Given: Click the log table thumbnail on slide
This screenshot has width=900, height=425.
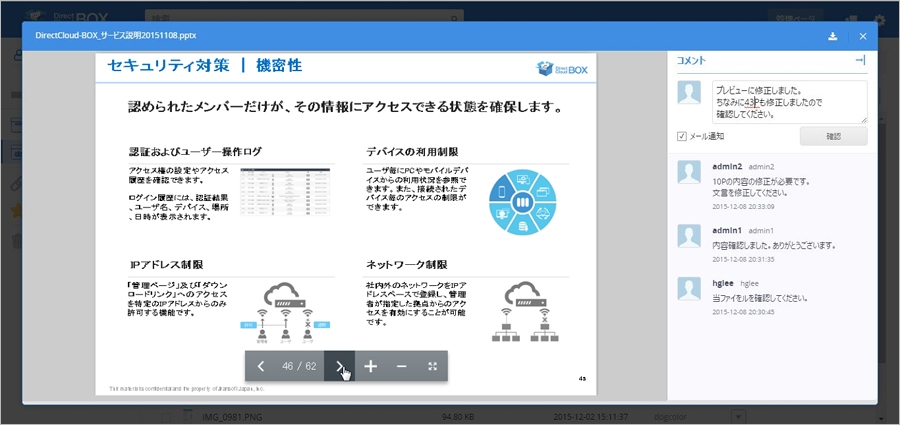Looking at the screenshot, I should pos(285,192).
